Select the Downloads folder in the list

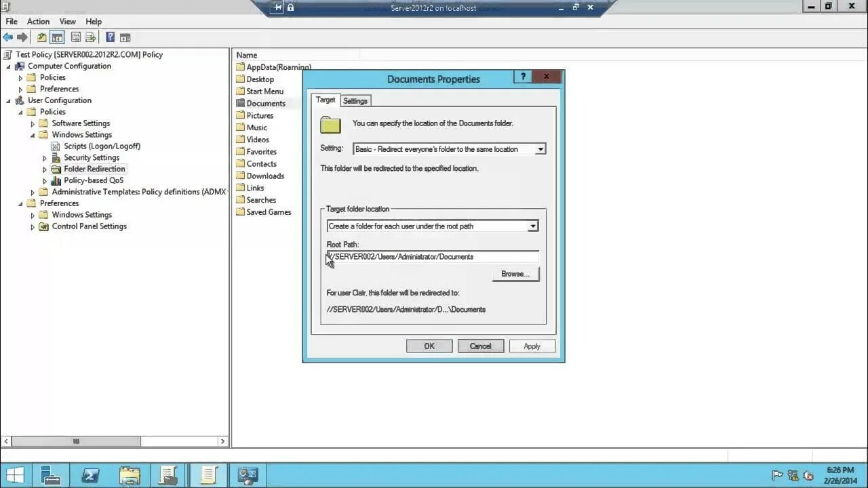click(x=260, y=176)
